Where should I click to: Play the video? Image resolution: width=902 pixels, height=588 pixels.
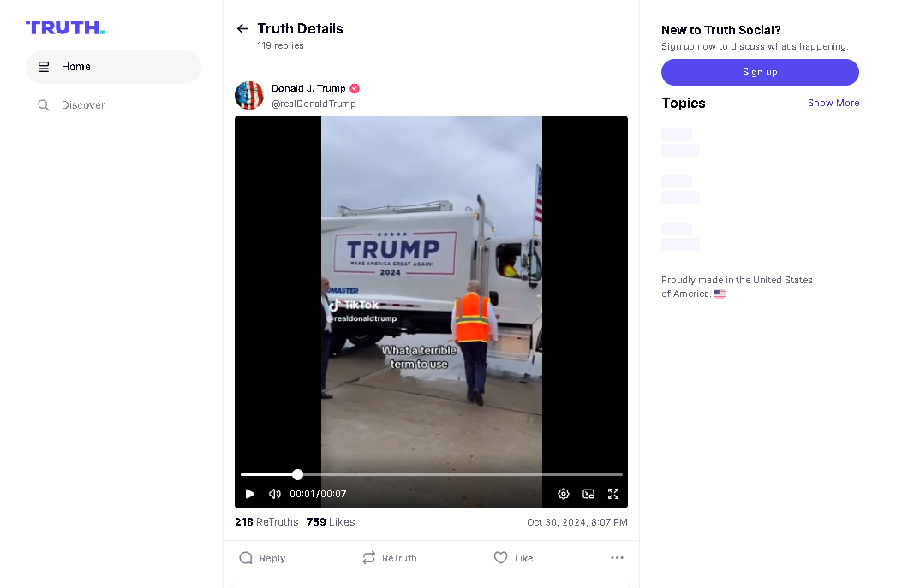point(249,494)
